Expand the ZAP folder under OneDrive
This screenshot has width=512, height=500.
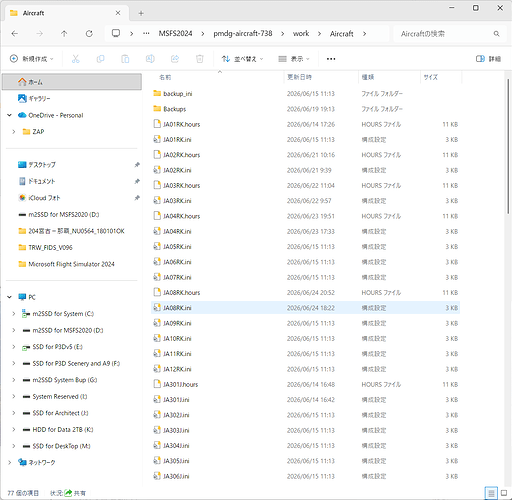(14, 132)
